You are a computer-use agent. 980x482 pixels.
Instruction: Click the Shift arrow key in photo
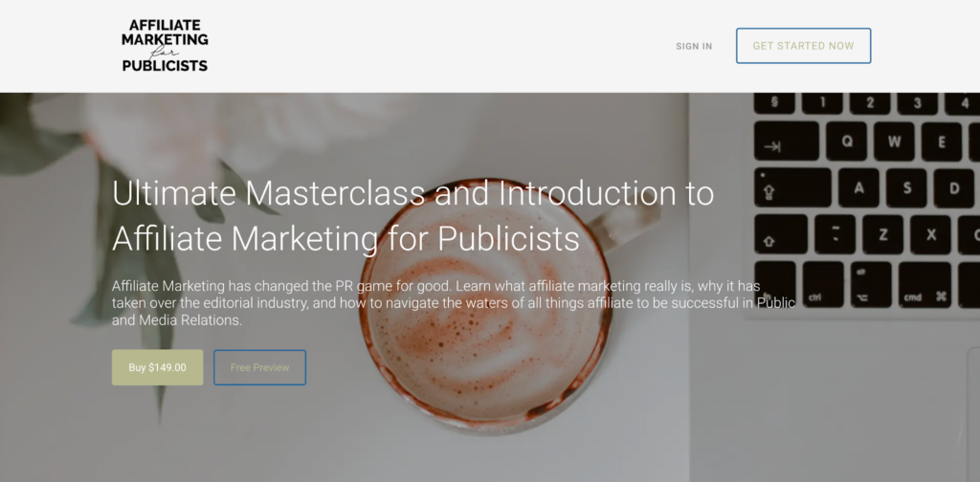click(781, 234)
